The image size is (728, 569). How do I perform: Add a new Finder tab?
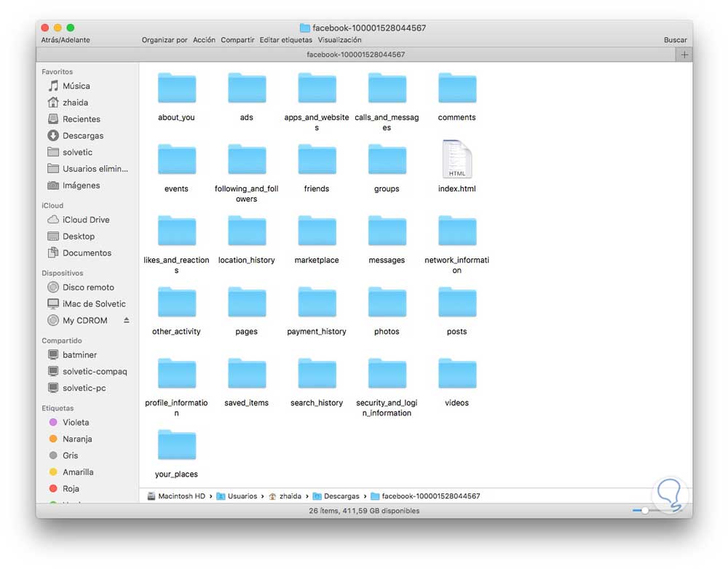coord(684,55)
